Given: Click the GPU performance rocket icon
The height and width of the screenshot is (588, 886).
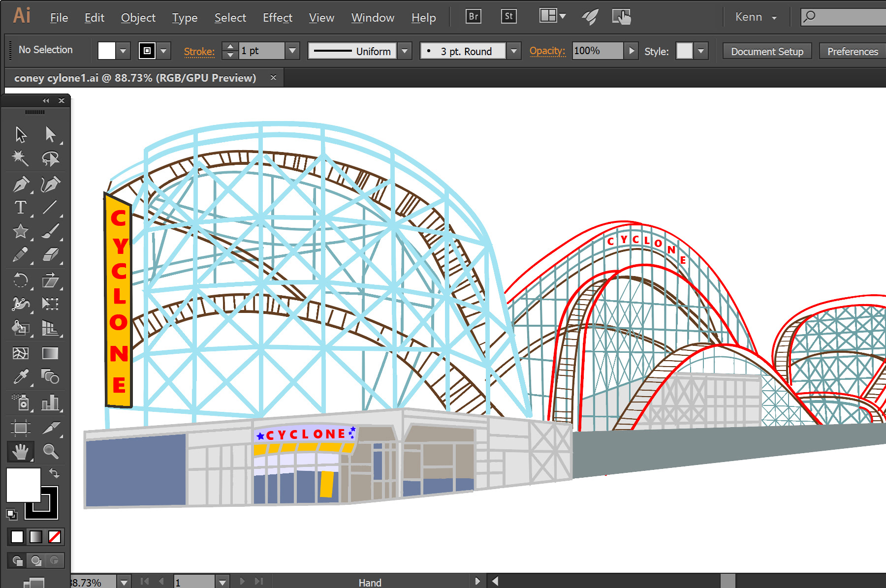Looking at the screenshot, I should click(x=590, y=17).
